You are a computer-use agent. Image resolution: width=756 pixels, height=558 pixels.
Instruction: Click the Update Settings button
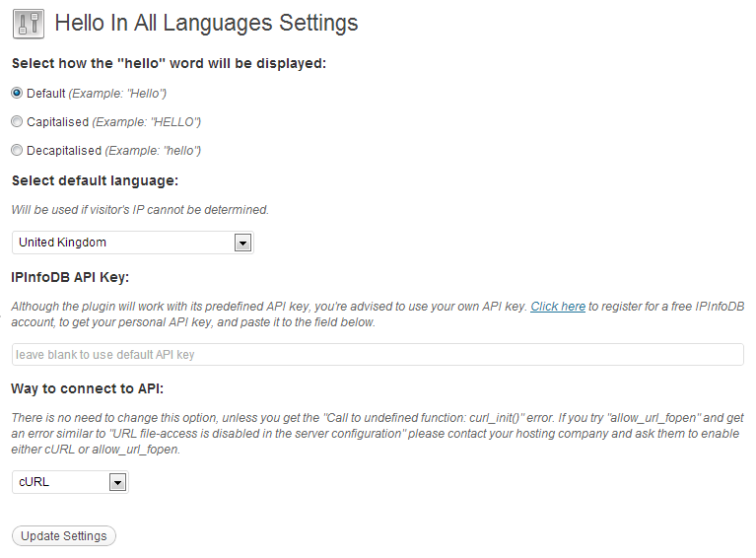64,535
